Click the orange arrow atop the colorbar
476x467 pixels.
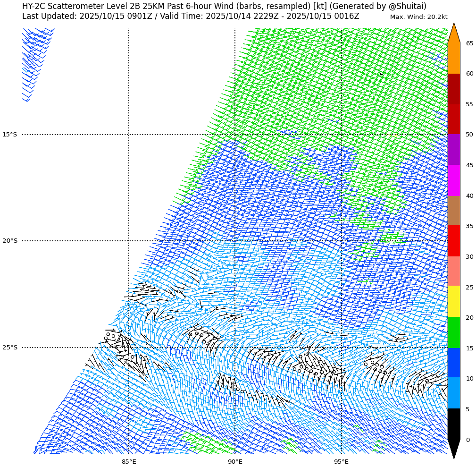point(453,34)
